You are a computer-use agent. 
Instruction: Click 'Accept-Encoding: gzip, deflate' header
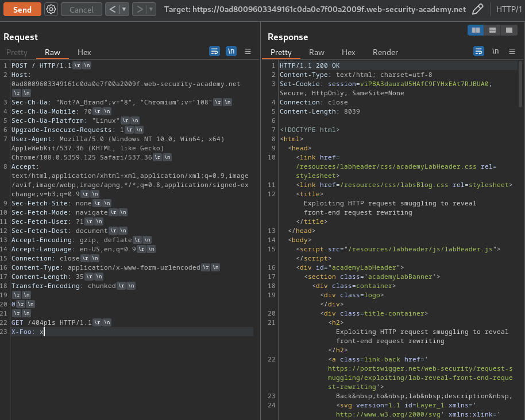(x=72, y=240)
